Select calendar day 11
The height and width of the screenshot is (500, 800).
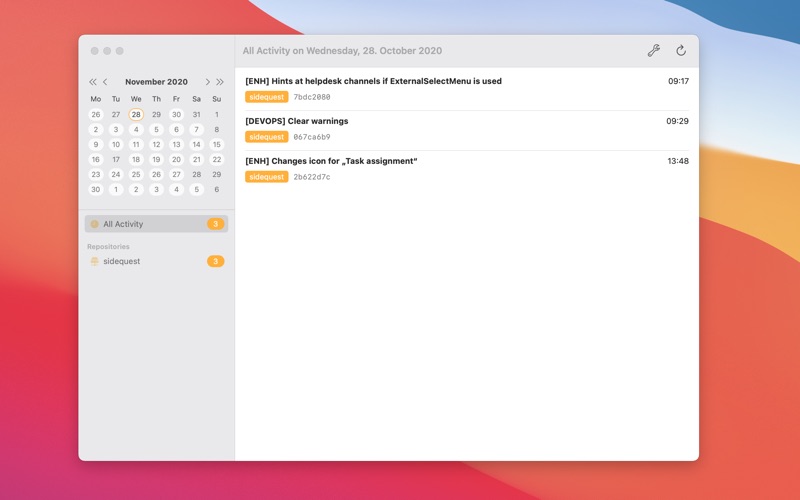[136, 144]
